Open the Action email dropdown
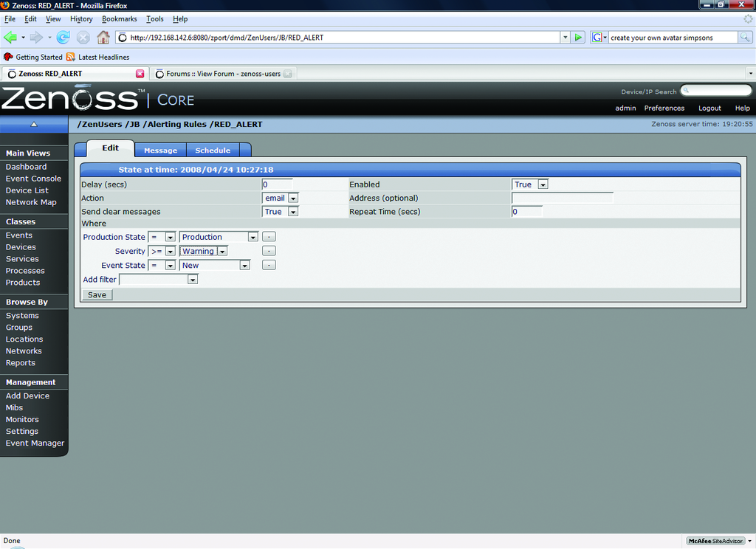Screen dimensions: 756x549 click(293, 198)
